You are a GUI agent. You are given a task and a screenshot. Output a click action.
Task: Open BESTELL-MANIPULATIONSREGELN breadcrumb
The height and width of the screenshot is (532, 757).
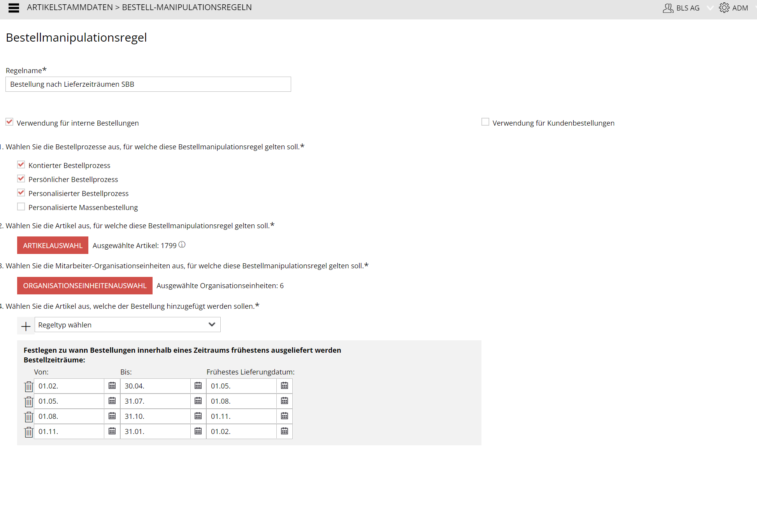click(187, 7)
